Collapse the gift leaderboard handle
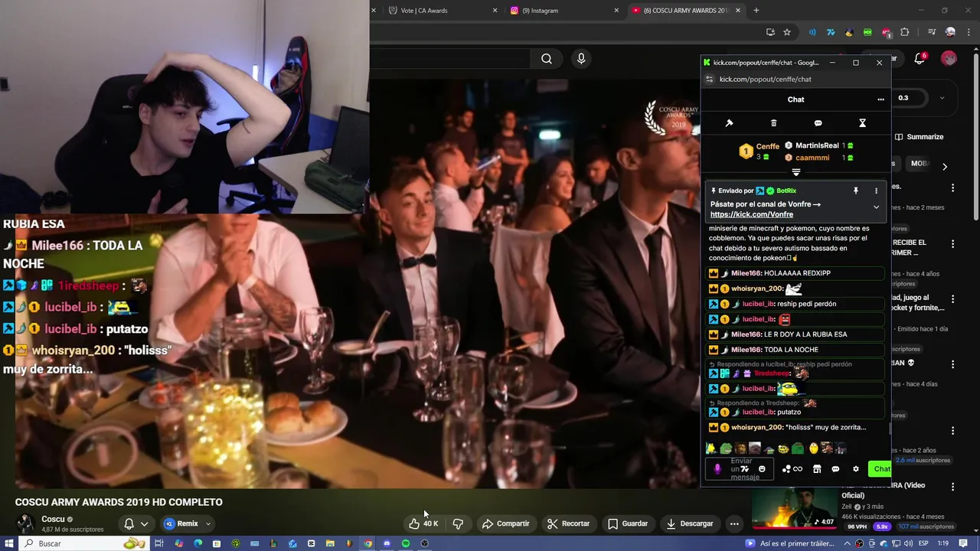980x551 pixels. pos(795,172)
